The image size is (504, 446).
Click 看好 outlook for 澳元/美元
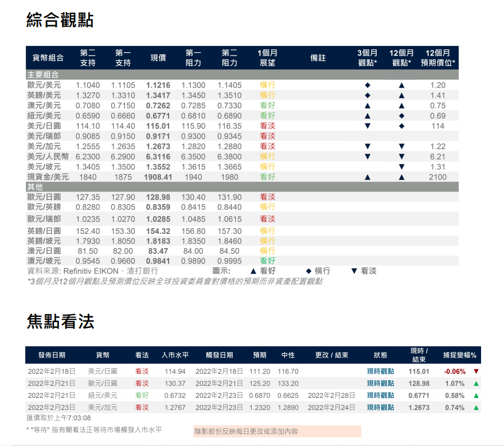(267, 105)
